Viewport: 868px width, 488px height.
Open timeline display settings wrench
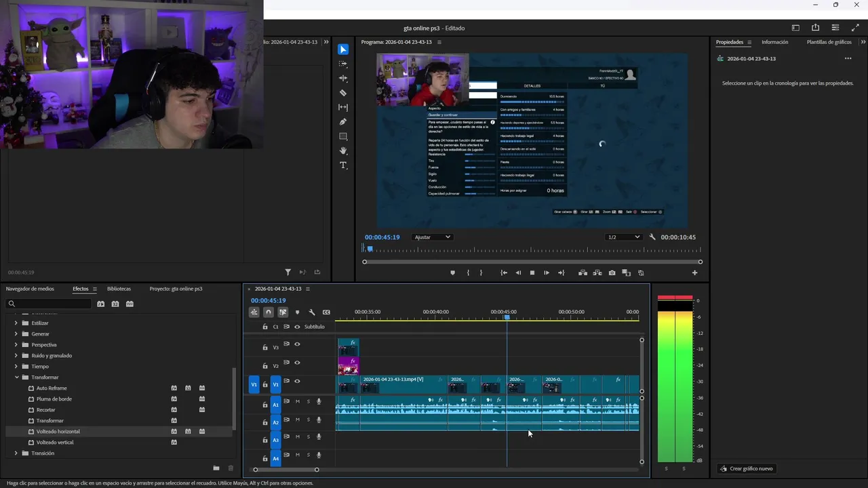coord(312,312)
